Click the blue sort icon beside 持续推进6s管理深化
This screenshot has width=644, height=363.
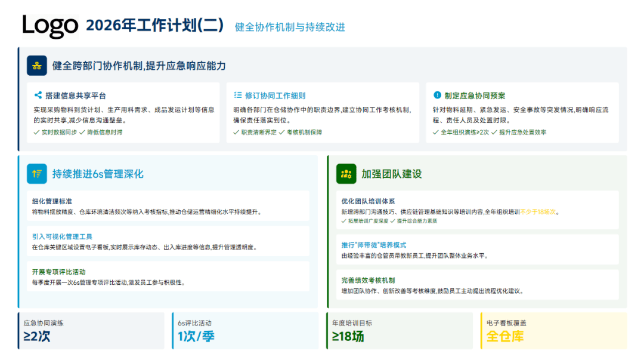pyautogui.click(x=37, y=174)
